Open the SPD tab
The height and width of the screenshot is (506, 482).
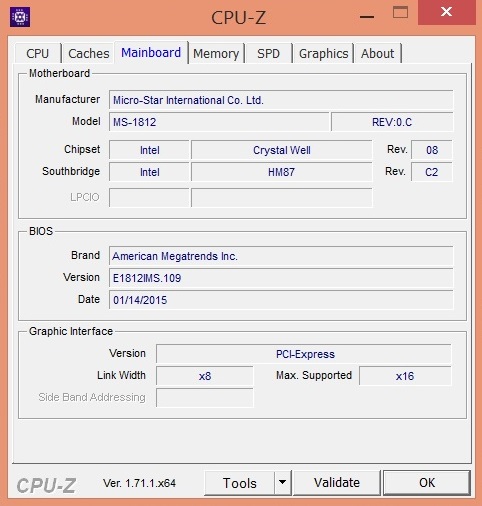coord(268,53)
